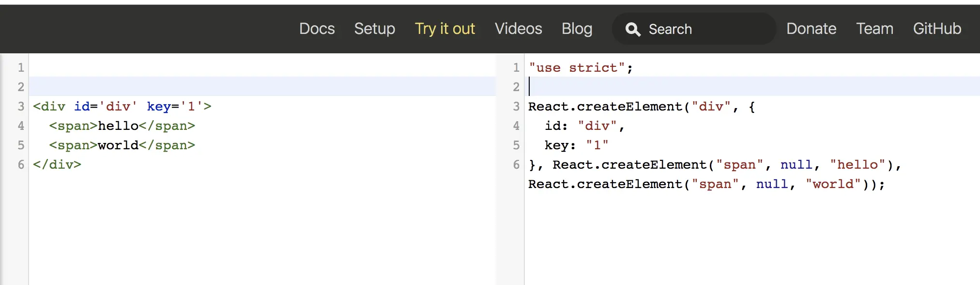Viewport: 980px width, 285px height.
Task: Click the search magnifier icon
Action: tap(633, 30)
